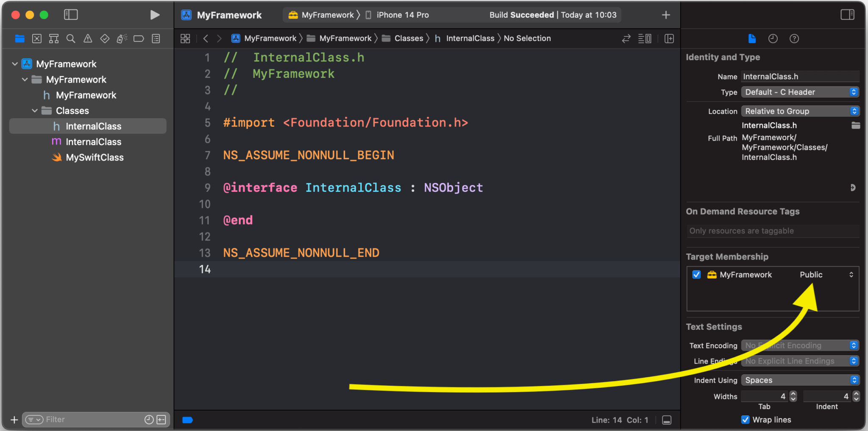Viewport: 868px width, 431px height.
Task: Enable Wrap lines checkbox
Action: 746,420
